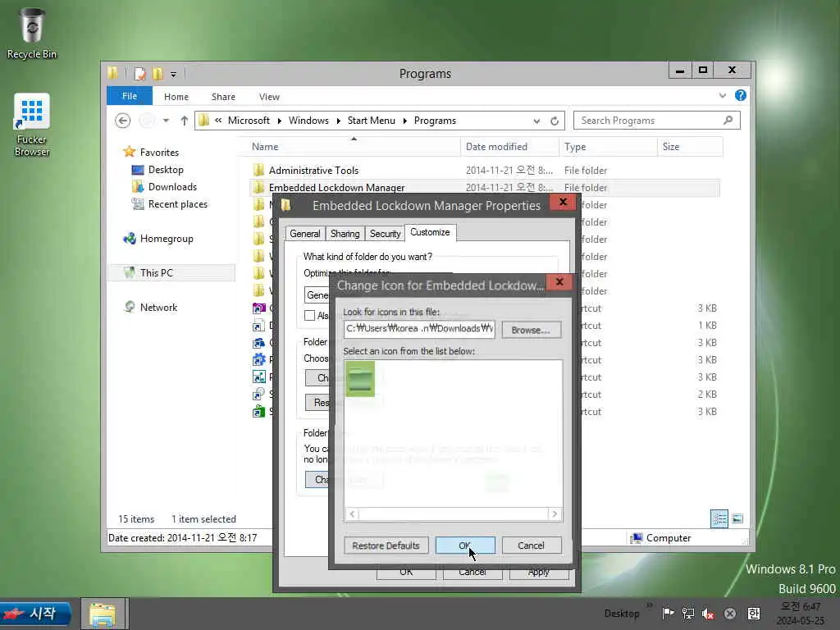Toggle the 'Also apply' template checkbox
This screenshot has width=840, height=630.
[x=309, y=316]
